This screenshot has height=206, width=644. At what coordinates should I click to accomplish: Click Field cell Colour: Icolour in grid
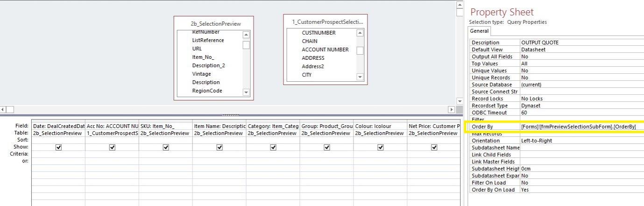coord(381,126)
